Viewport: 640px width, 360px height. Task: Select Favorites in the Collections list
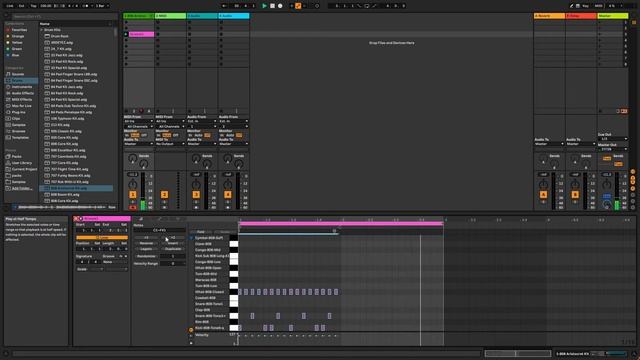point(19,30)
